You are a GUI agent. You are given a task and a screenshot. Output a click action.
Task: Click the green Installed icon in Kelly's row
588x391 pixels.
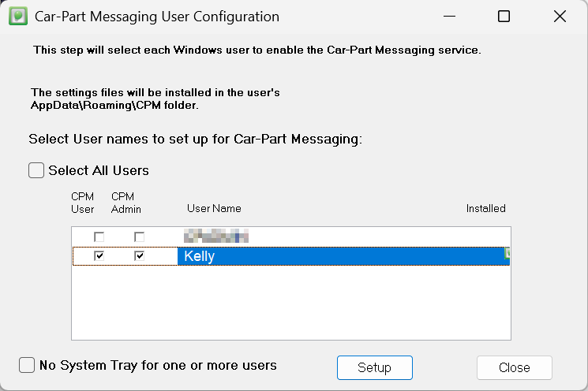(x=507, y=255)
